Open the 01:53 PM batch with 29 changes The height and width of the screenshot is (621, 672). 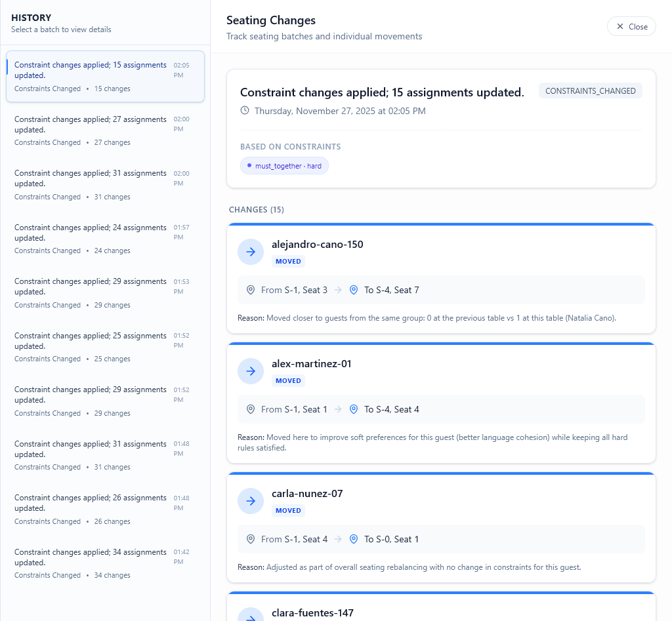pos(105,292)
